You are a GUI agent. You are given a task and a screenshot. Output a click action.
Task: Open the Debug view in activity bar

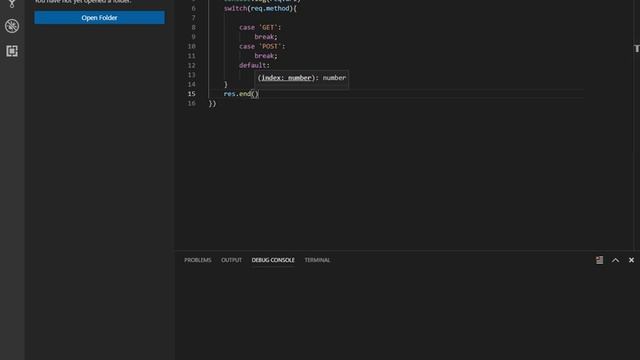pos(12,26)
